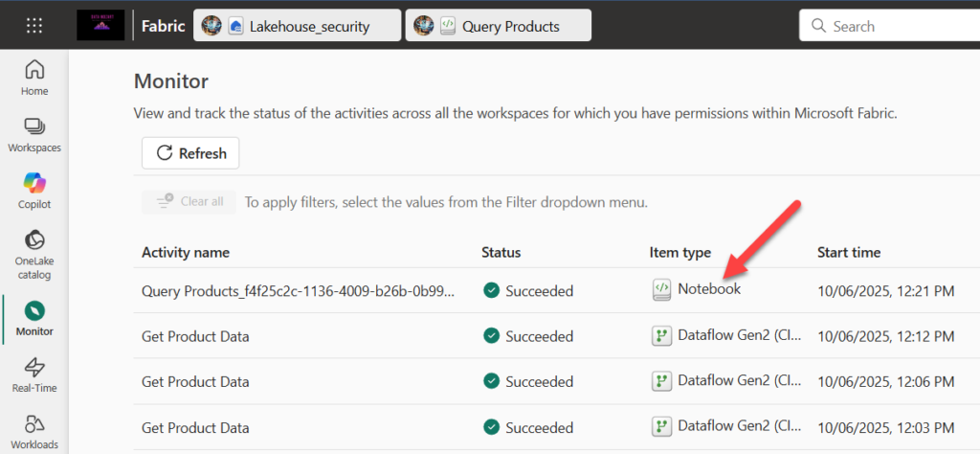
Task: Select the Monitor navigation icon
Action: (x=34, y=318)
